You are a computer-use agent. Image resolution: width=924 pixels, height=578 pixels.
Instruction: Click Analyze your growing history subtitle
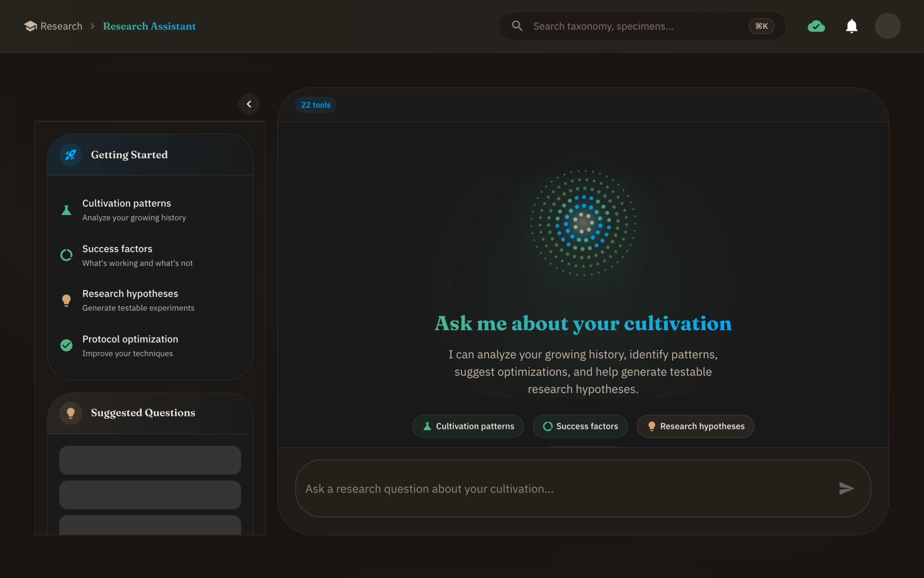coord(134,218)
